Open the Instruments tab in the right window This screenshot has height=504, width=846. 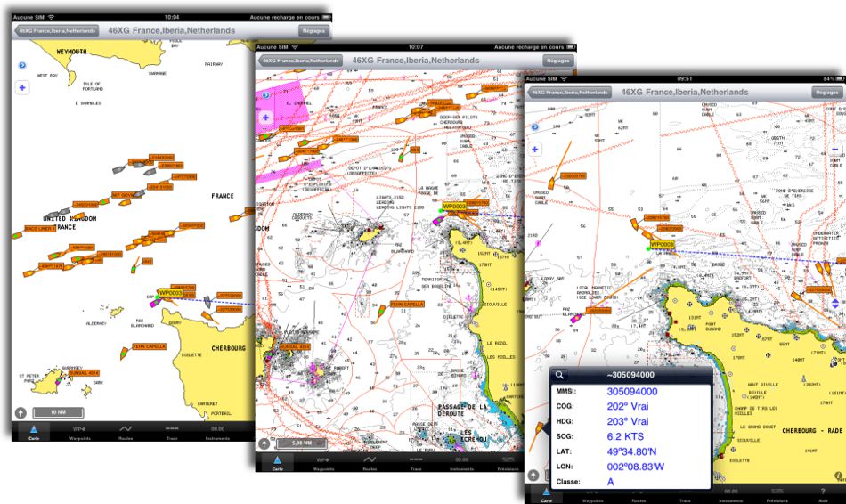(731, 494)
